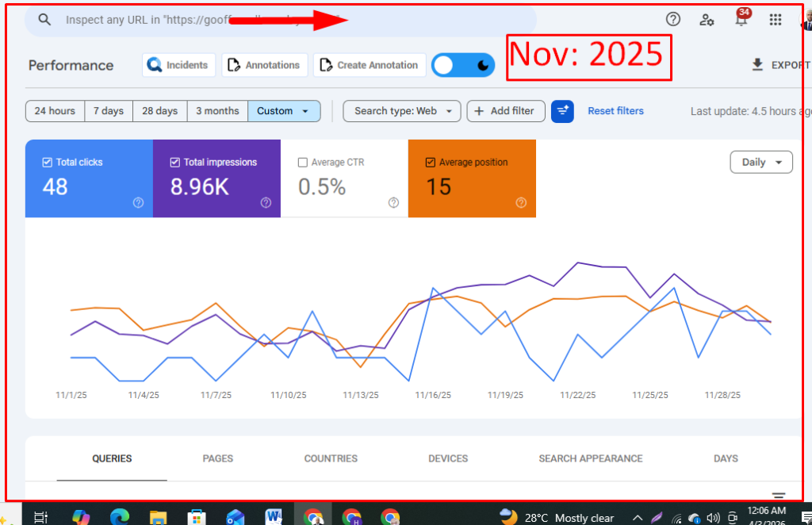Image resolution: width=812 pixels, height=525 pixels.
Task: Uncheck the Total clicks checkbox
Action: (47, 163)
